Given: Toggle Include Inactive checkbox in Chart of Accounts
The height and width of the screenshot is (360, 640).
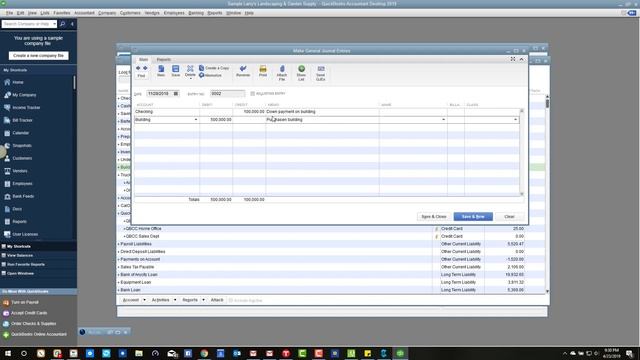Looking at the screenshot, I should (231, 300).
